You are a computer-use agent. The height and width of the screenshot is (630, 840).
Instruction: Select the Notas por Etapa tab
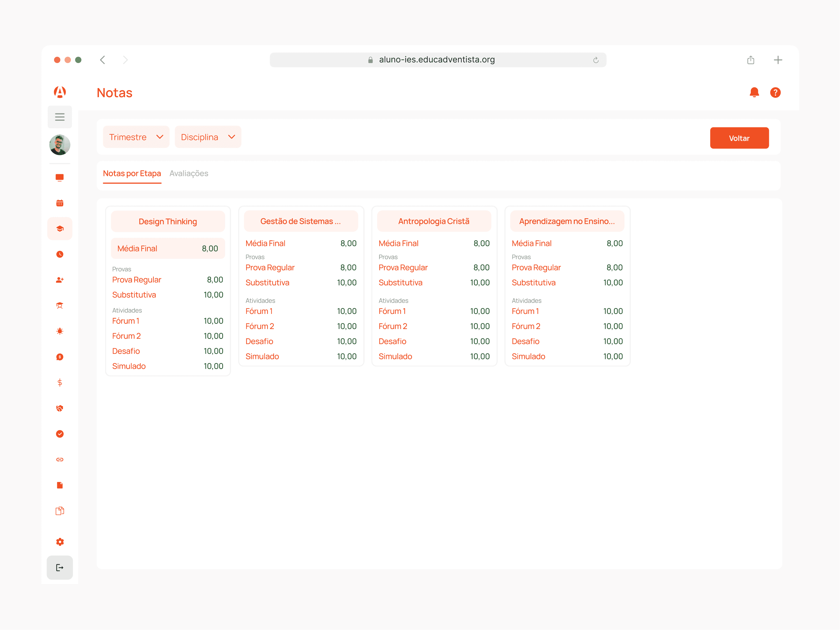132,174
